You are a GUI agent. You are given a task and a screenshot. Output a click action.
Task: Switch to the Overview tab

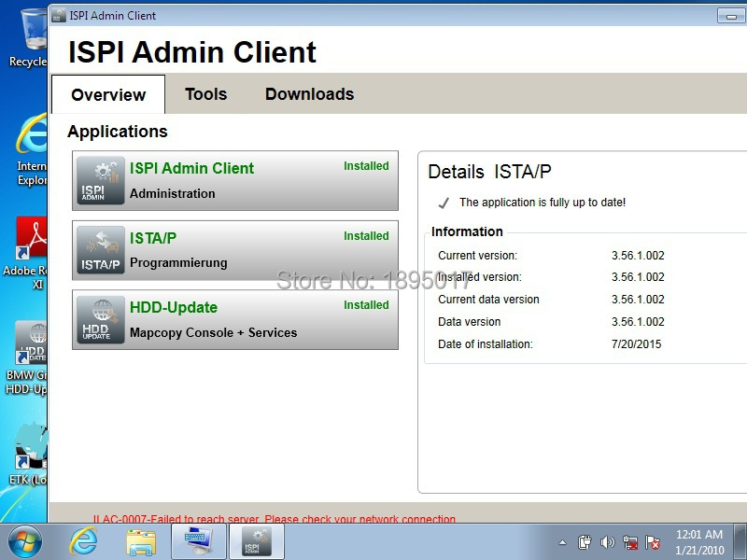[108, 95]
